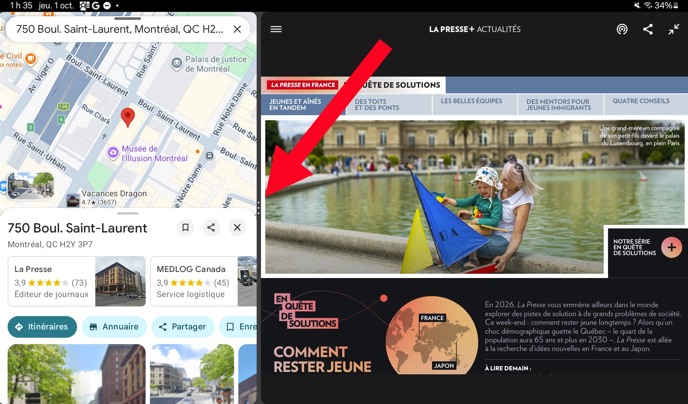Open Street View thumbnail on map
Viewport: 688px width, 404px height.
point(30,186)
